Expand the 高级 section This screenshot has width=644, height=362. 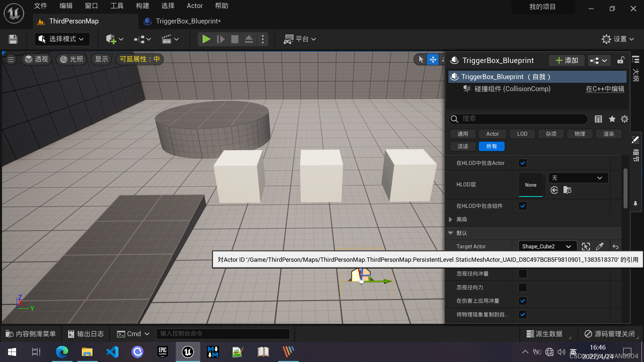coord(450,220)
